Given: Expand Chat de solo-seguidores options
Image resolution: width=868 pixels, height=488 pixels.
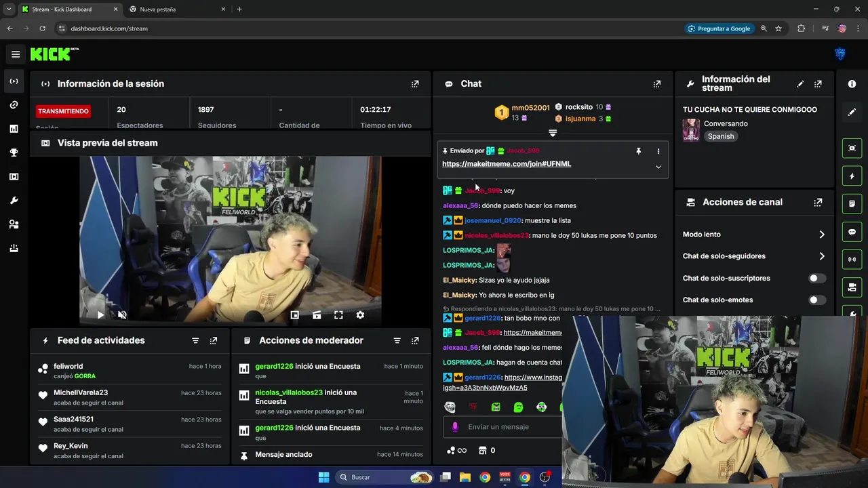Looking at the screenshot, I should pyautogui.click(x=822, y=256).
